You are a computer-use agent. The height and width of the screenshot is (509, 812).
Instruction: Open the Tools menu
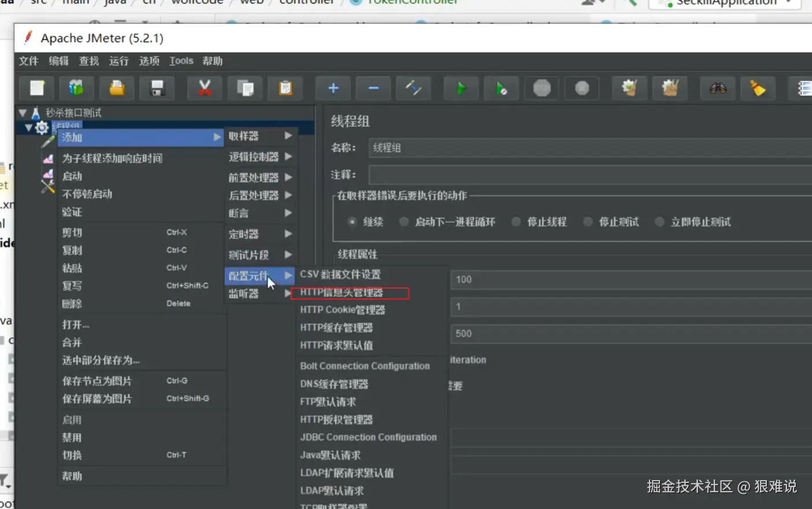[x=181, y=61]
